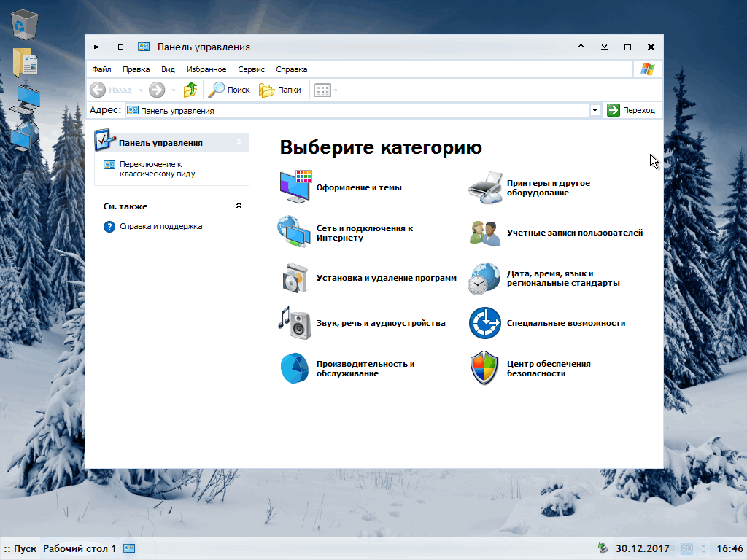The height and width of the screenshot is (560, 747).
Task: Open Оформление и темы text link
Action: pyautogui.click(x=359, y=187)
